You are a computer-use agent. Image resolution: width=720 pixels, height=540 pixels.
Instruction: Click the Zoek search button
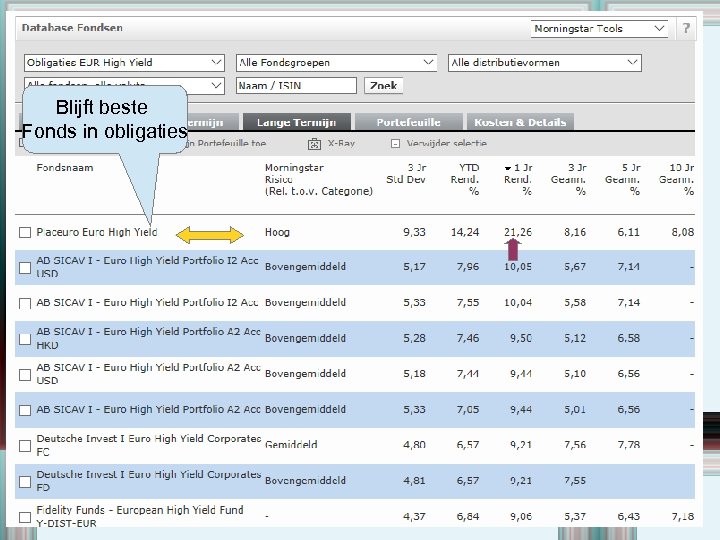(383, 86)
